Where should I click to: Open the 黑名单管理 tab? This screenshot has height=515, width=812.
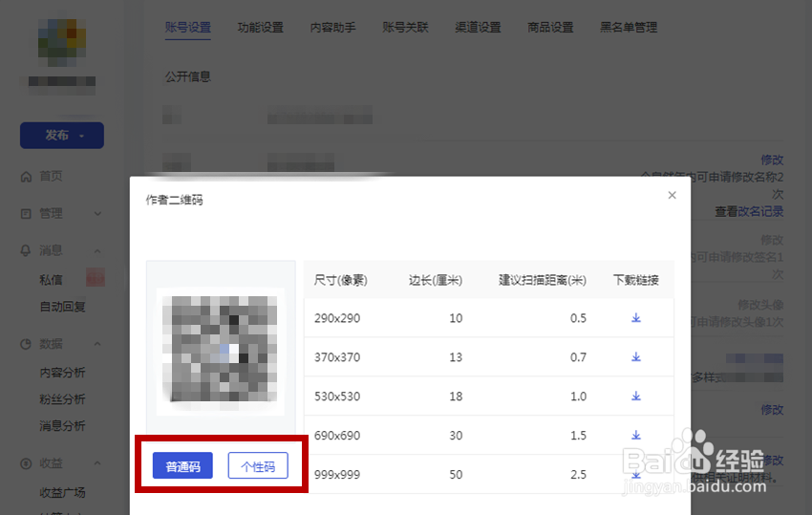[x=629, y=28]
